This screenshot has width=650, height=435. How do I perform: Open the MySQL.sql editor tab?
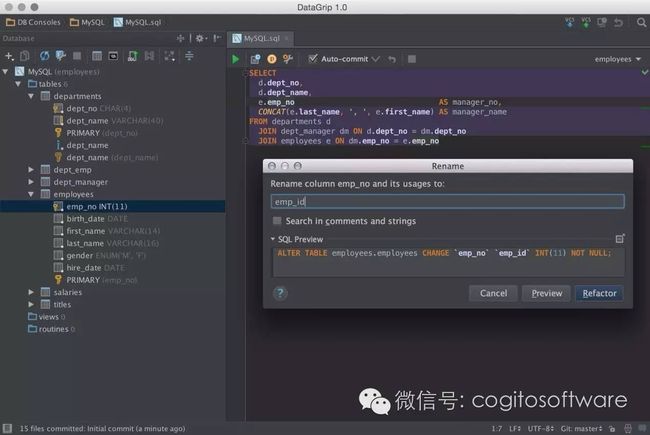(262, 39)
